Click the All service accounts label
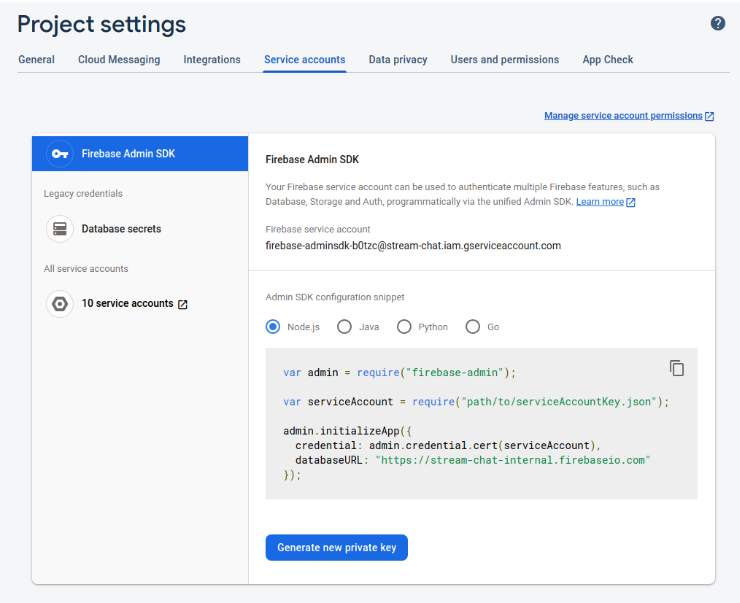740x603 pixels. click(x=86, y=268)
